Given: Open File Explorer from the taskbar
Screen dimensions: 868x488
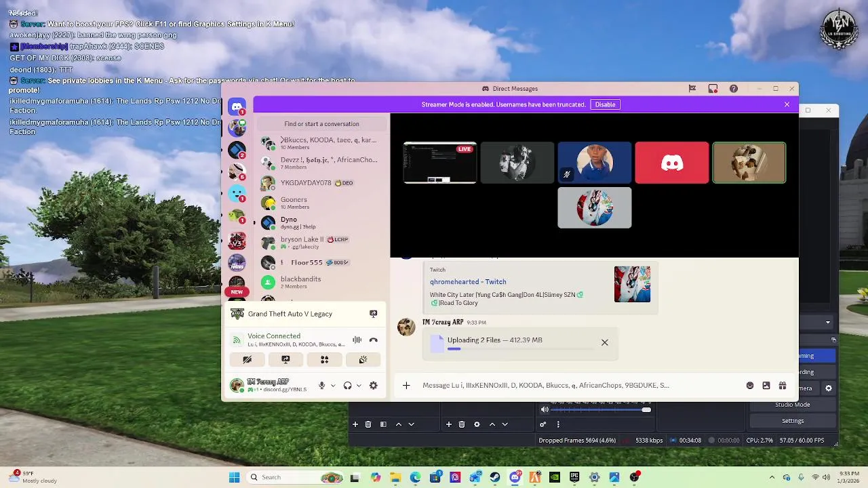Looking at the screenshot, I should (395, 477).
